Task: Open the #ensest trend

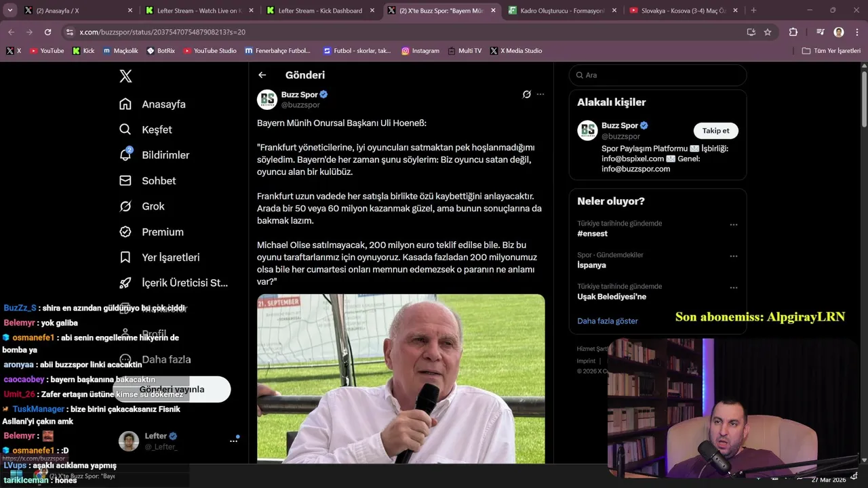Action: coord(592,234)
